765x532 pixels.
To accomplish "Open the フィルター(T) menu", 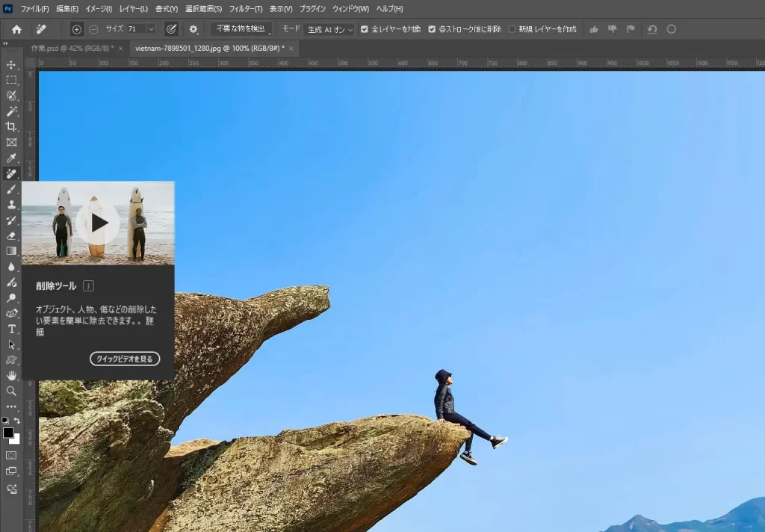I will (x=246, y=9).
